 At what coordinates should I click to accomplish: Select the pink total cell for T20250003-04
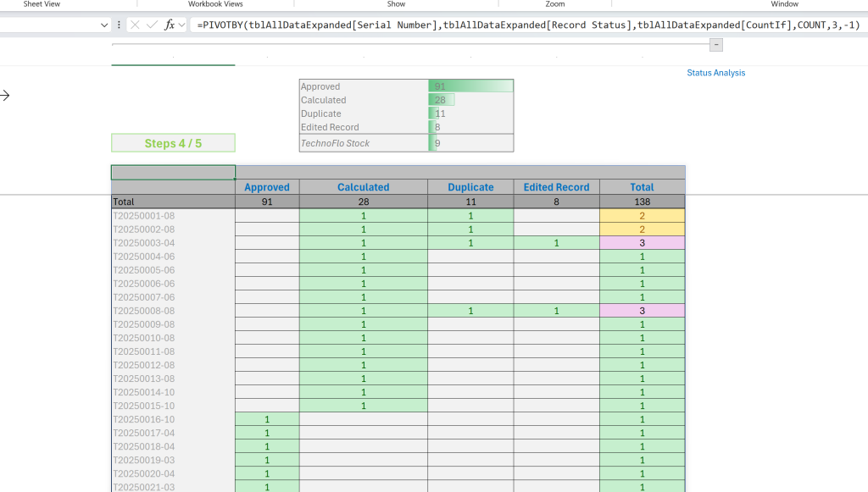point(643,243)
